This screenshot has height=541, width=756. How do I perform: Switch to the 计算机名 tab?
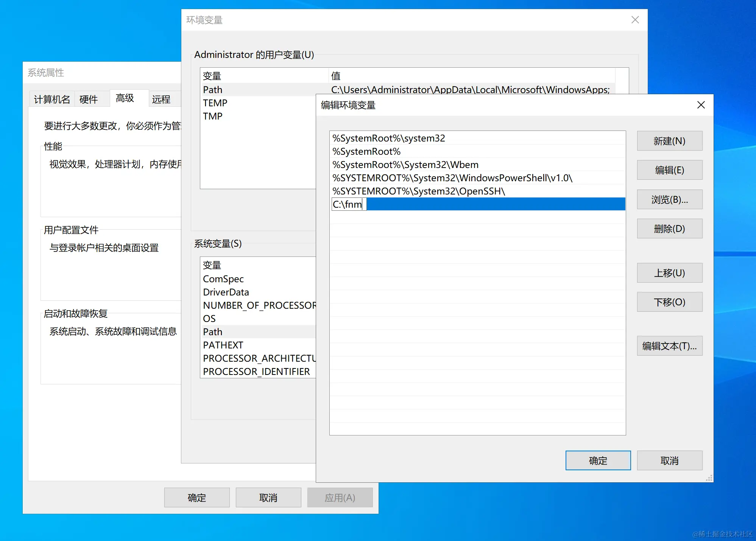(x=52, y=99)
